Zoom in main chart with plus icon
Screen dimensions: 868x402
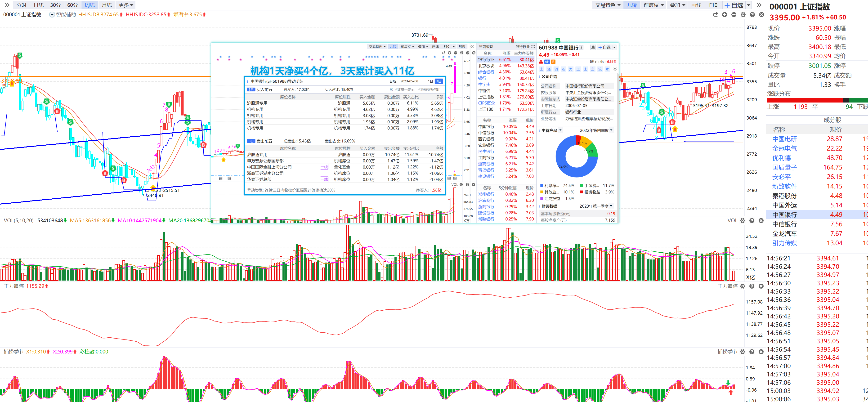725,14
